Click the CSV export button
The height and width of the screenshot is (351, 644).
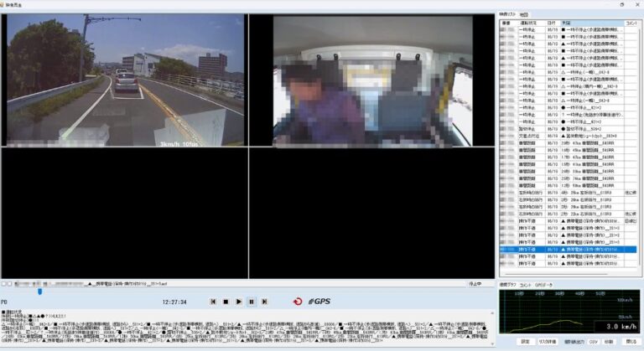(593, 342)
